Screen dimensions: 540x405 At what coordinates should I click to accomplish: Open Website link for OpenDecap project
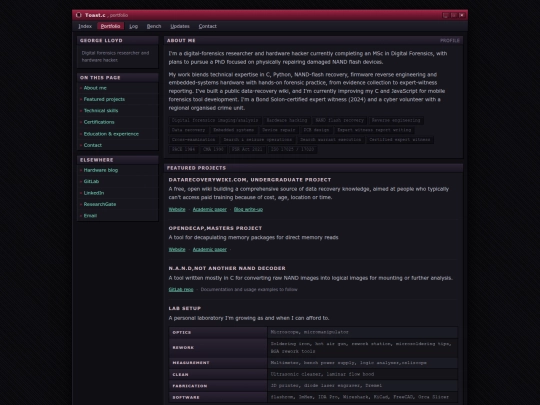tap(177, 249)
